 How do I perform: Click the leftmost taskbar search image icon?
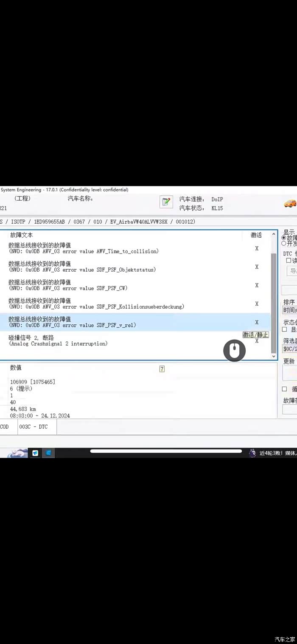(17, 453)
